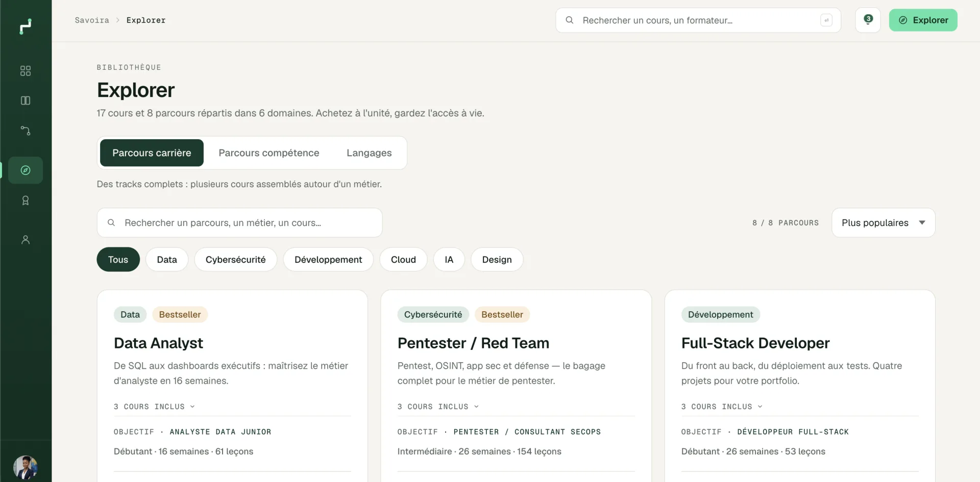Open the Full-Stack Developer card title
The height and width of the screenshot is (482, 980).
coord(755,343)
